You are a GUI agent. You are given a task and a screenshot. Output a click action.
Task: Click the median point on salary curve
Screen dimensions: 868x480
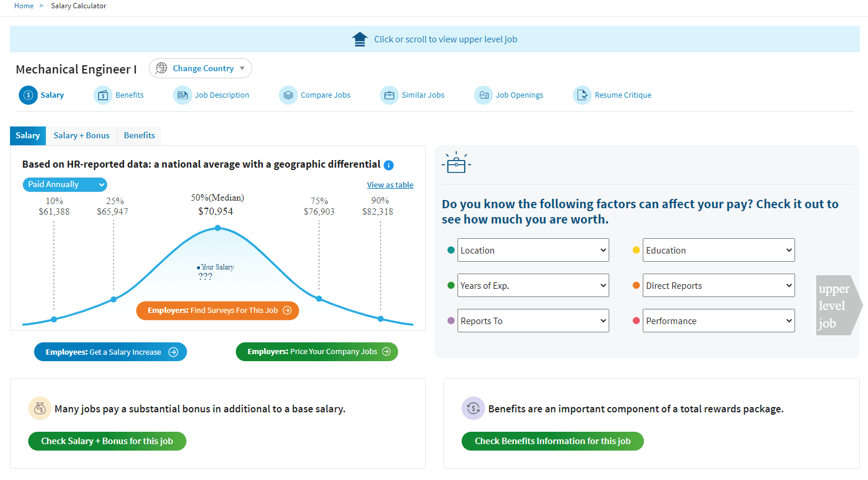pyautogui.click(x=218, y=228)
